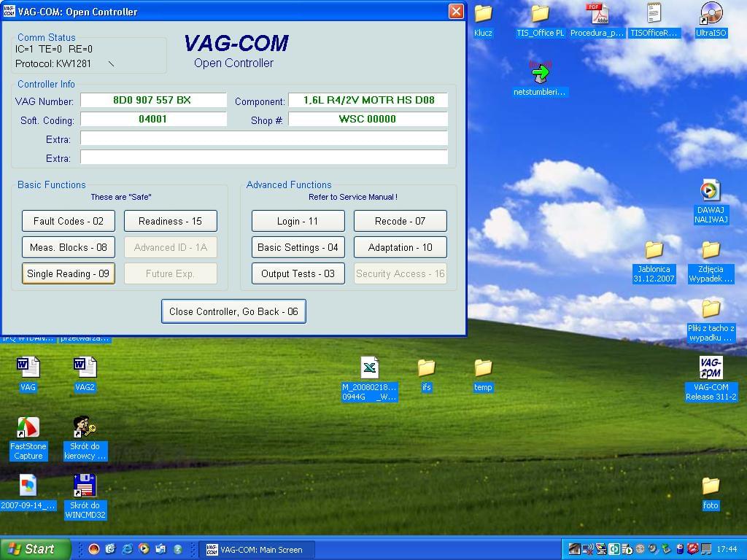Click Show Desktop icon in Quick Launch
The image size is (747, 560).
click(x=111, y=549)
